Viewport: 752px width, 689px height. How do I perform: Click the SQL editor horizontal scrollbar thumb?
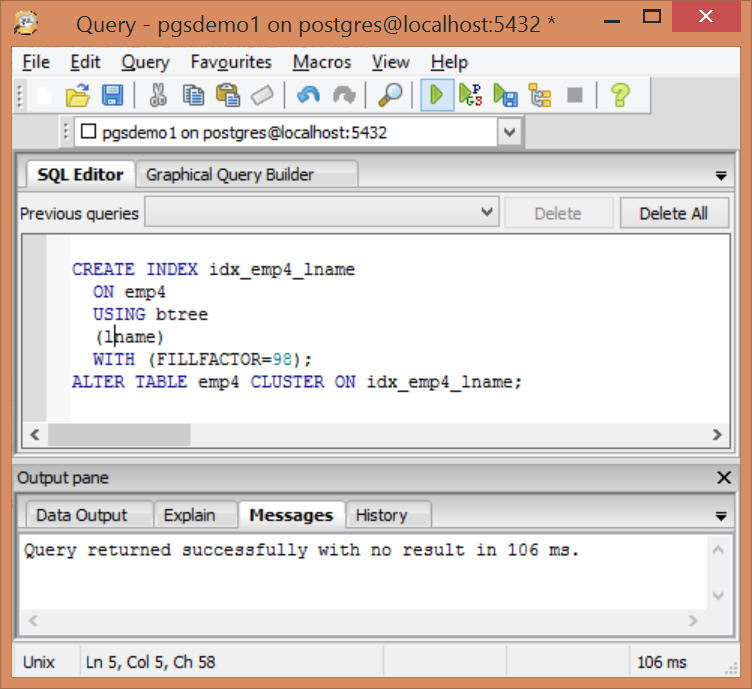[119, 435]
